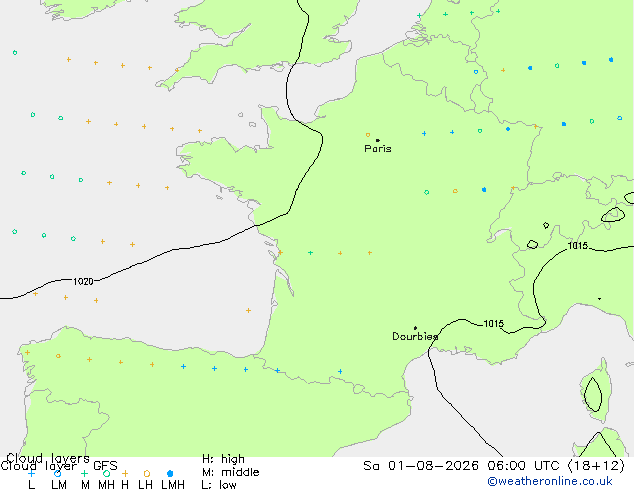
Task: Click the 1020 isobar pressure label
Action: point(83,281)
